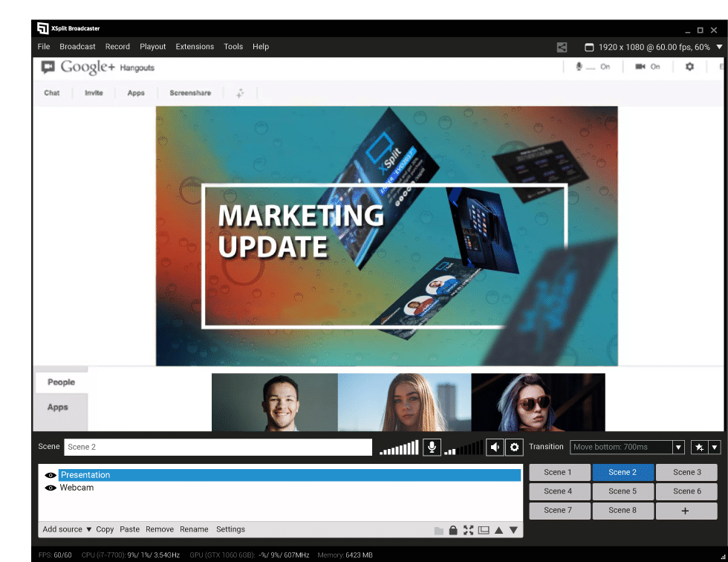This screenshot has width=728, height=562.
Task: Toggle Hangouts microphone On control
Action: (x=593, y=67)
